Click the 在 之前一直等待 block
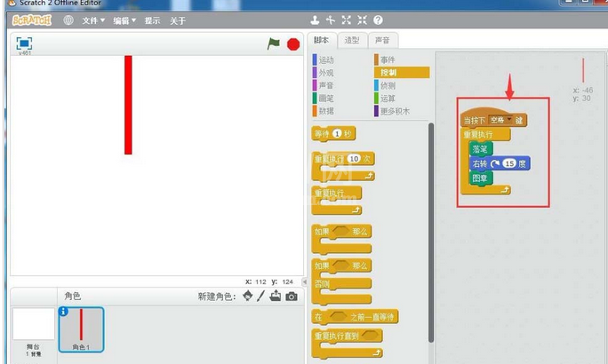 pyautogui.click(x=355, y=317)
